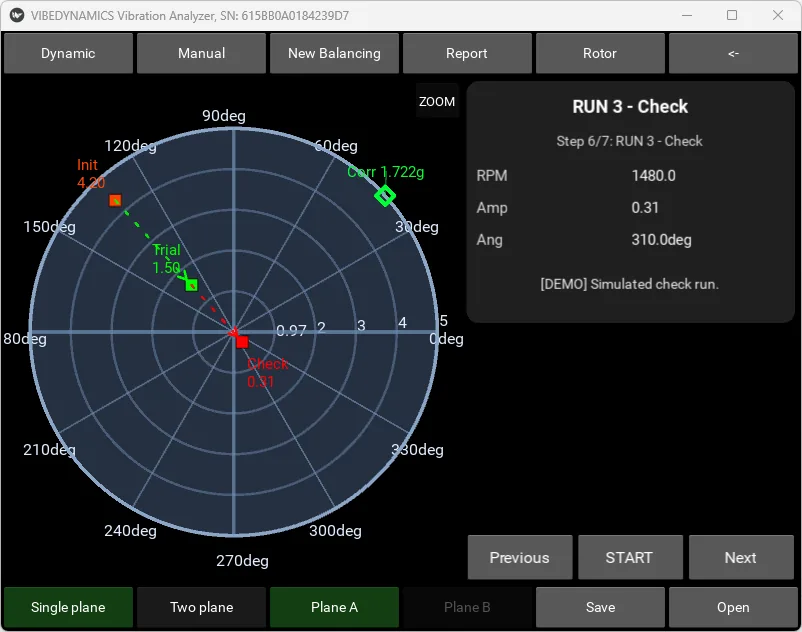This screenshot has height=632, width=802.
Task: Click the back arrow button
Action: [x=733, y=53]
